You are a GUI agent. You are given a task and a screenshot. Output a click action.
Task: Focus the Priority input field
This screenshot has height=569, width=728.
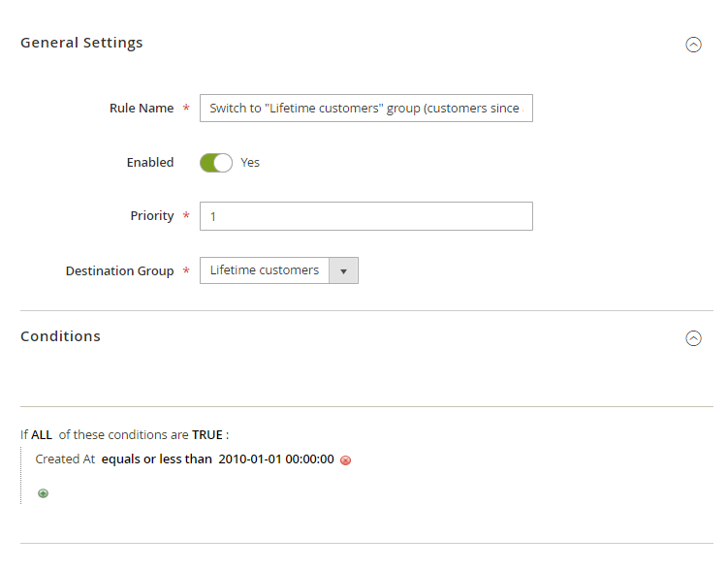click(x=365, y=216)
